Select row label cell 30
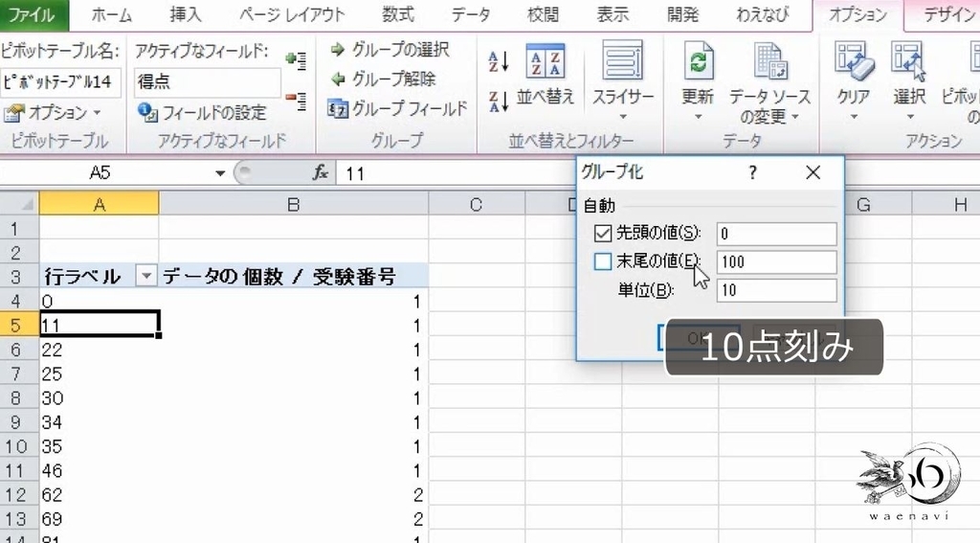Viewport: 980px width, 543px height. (x=99, y=397)
